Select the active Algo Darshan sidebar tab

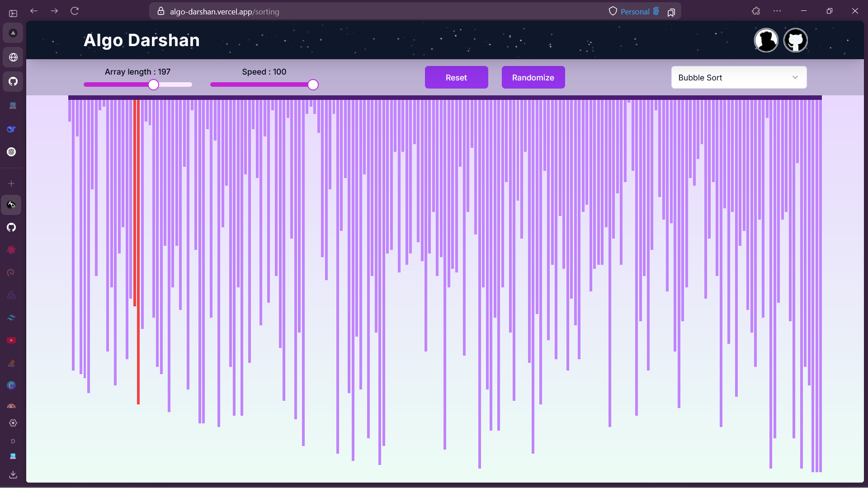pos(12,205)
